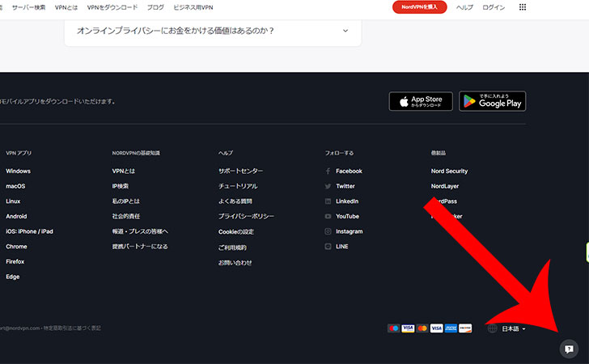This screenshot has height=364, width=589.
Task: Click the chat support bubble icon
Action: (x=569, y=349)
